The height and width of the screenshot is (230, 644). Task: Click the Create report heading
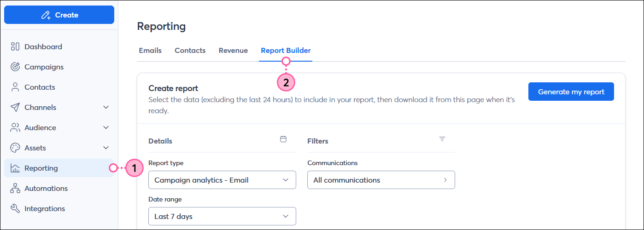pyautogui.click(x=173, y=88)
